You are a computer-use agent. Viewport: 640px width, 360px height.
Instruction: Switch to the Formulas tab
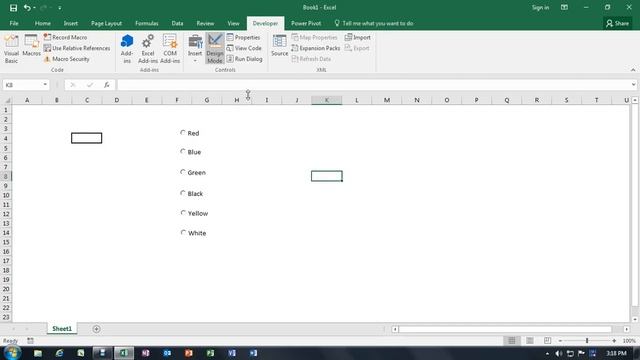point(147,23)
